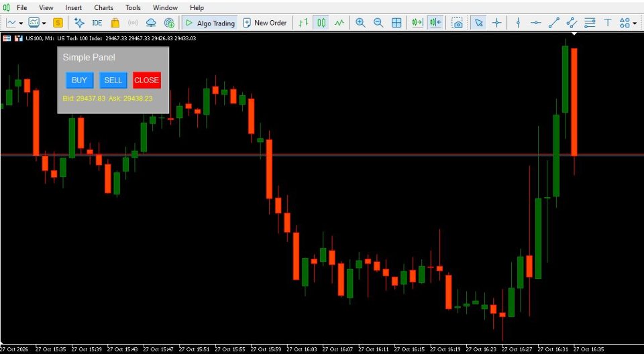Open the chart templates monitor icon
The width and height of the screenshot is (644, 354).
coord(34,23)
